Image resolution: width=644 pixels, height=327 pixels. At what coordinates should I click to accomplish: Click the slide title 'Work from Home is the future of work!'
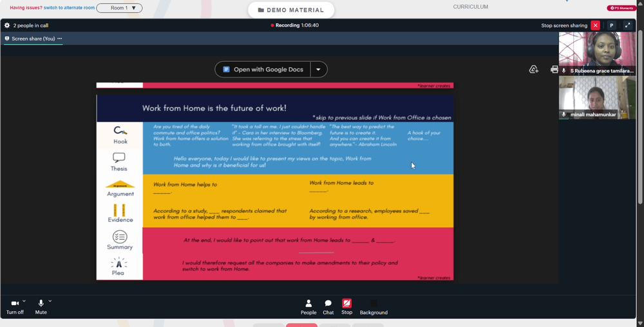[x=214, y=108]
